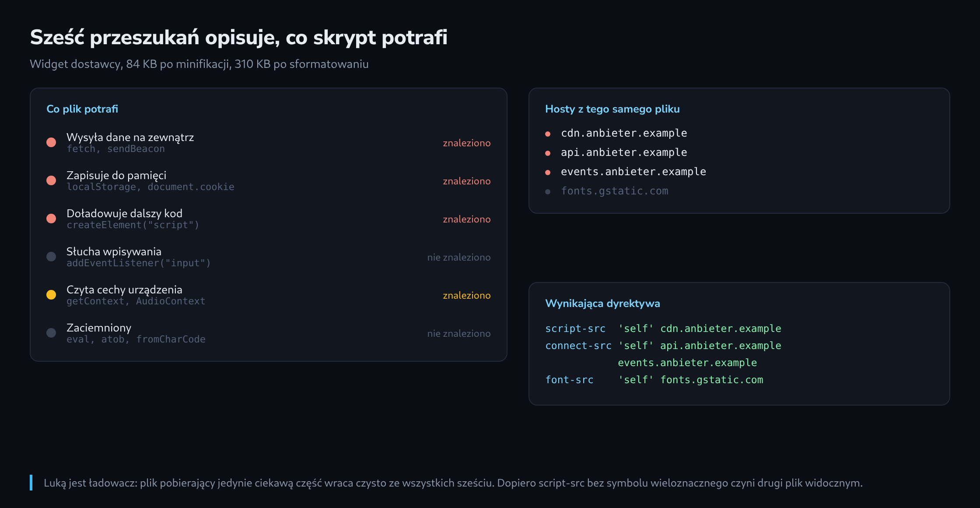This screenshot has width=980, height=508.
Task: Click the bullet before cdn.anbieter.example host
Action: (x=548, y=134)
